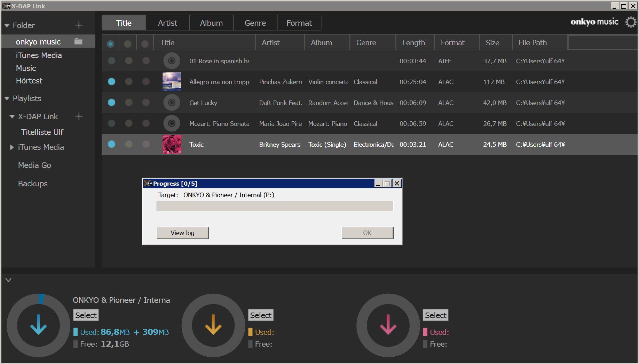Toggle blue sync dot for Get Lucky

click(x=111, y=103)
